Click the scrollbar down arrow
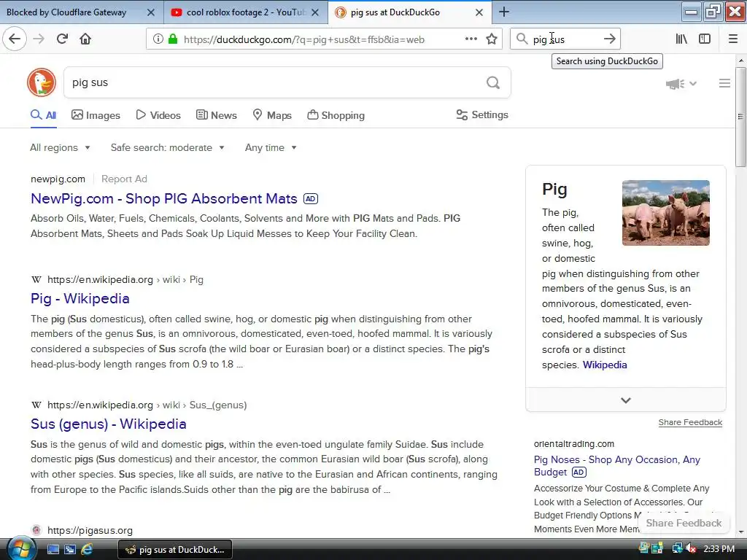This screenshot has width=747, height=560. coord(740,532)
